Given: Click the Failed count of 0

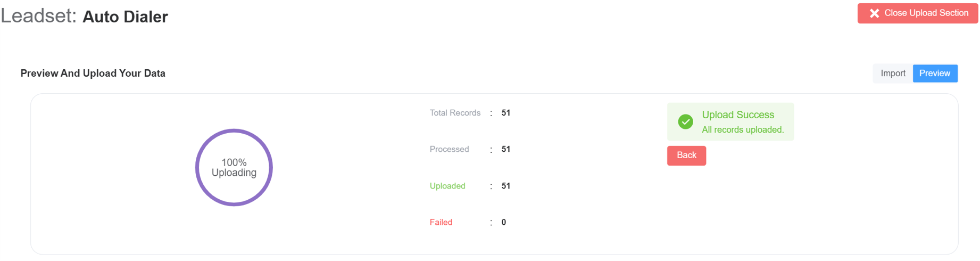Looking at the screenshot, I should pyautogui.click(x=504, y=222).
